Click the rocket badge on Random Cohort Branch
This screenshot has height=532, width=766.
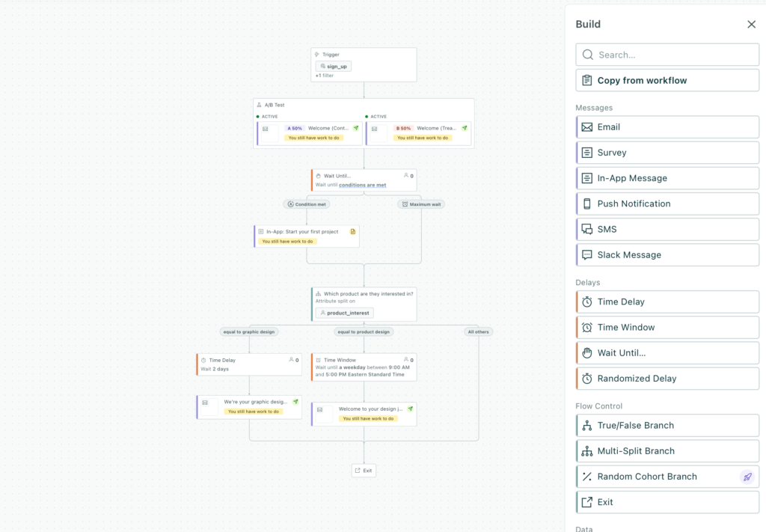pos(747,476)
